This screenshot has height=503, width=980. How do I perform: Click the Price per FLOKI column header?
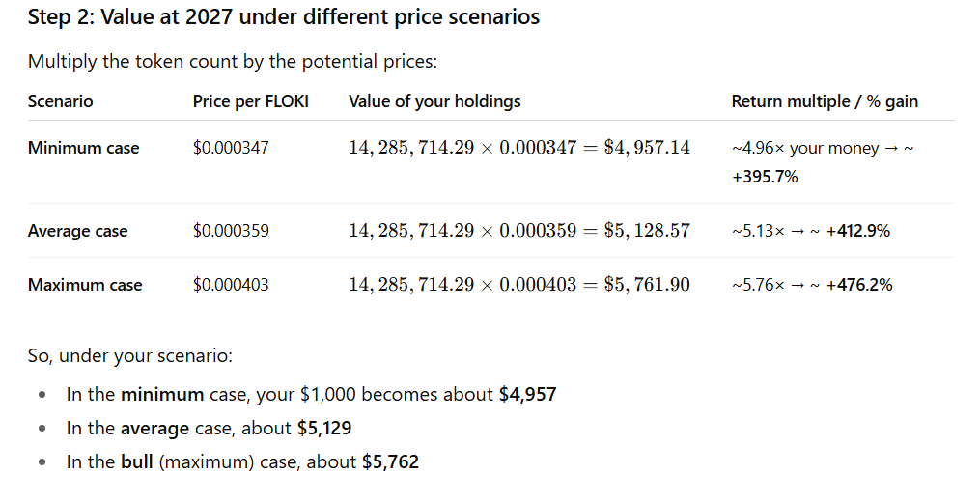tap(251, 101)
